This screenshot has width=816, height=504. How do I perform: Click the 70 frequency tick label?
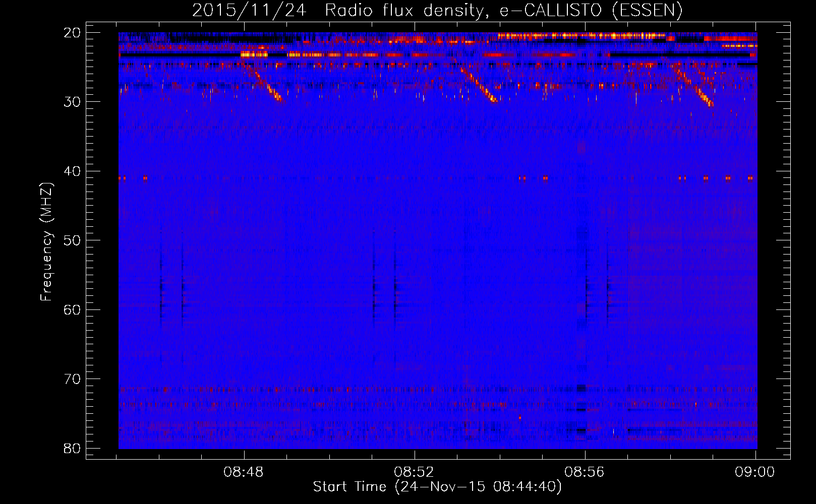tap(73, 379)
